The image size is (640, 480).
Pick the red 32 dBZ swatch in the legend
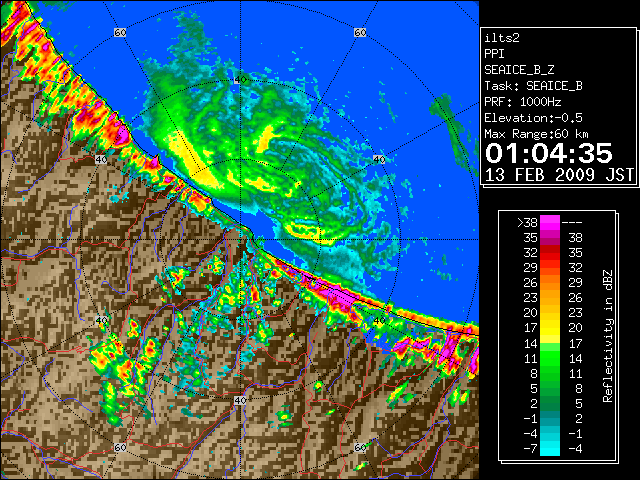(x=550, y=253)
